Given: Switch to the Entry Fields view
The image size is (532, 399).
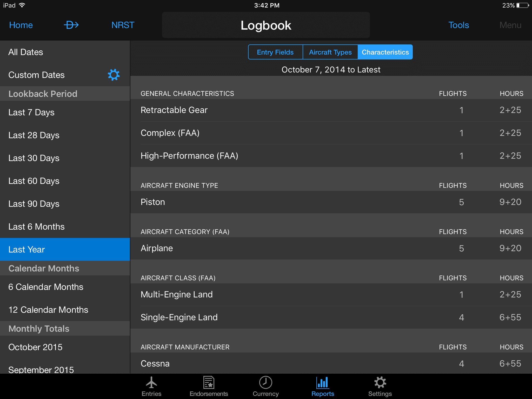Looking at the screenshot, I should [x=275, y=52].
